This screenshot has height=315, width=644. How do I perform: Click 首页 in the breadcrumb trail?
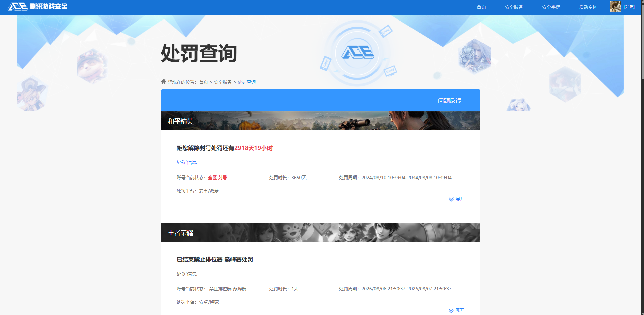203,82
